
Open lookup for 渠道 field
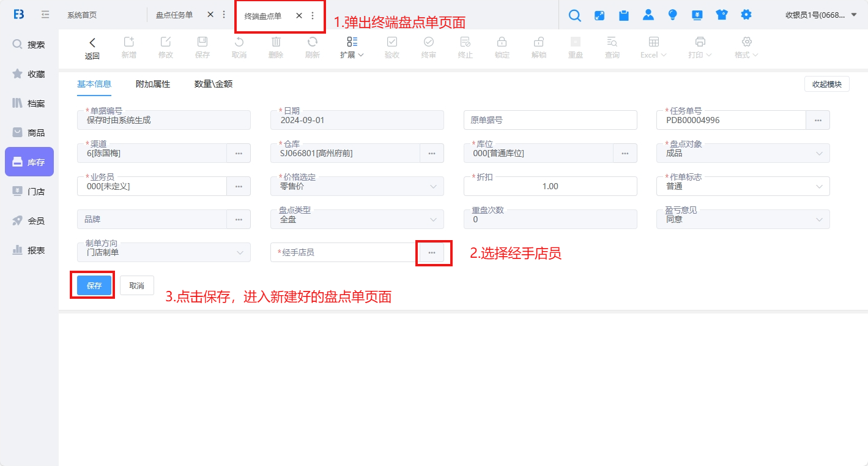239,153
